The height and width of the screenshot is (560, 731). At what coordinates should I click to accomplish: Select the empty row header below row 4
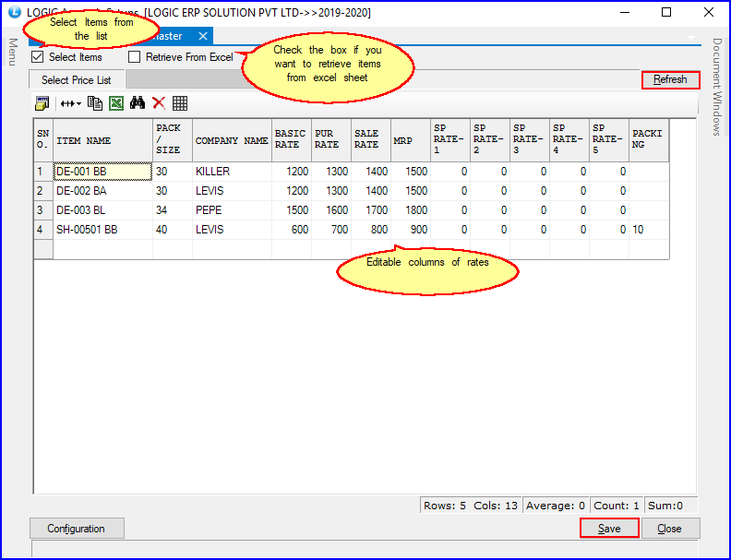pos(43,249)
